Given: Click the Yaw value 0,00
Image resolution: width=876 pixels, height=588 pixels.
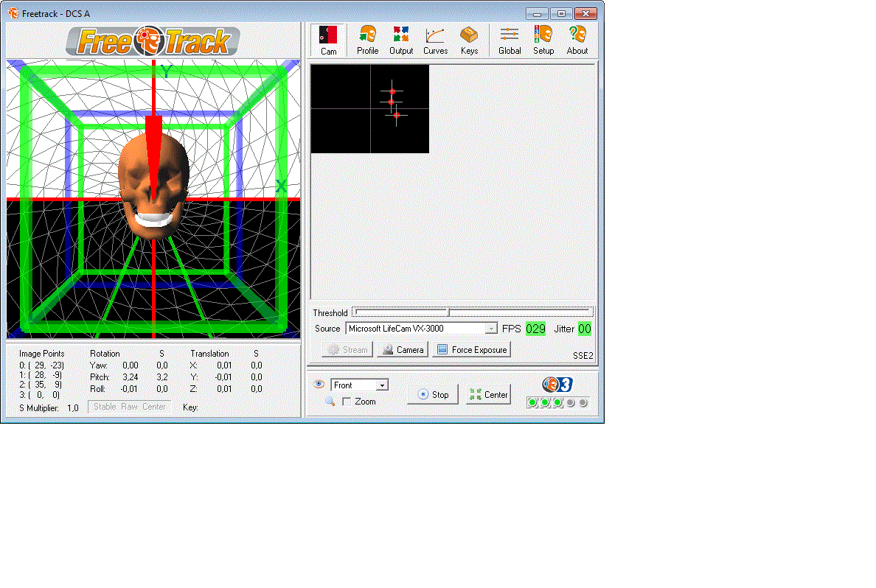Looking at the screenshot, I should (x=131, y=365).
